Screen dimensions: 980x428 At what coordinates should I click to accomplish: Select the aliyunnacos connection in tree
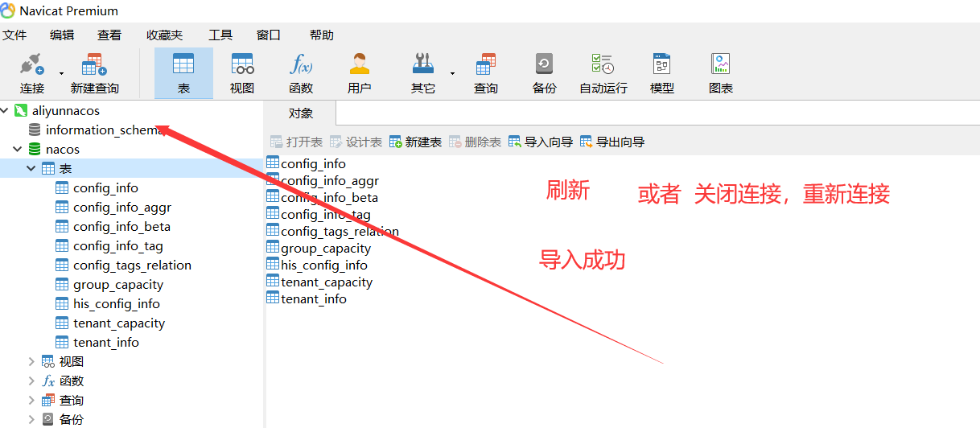(x=66, y=110)
